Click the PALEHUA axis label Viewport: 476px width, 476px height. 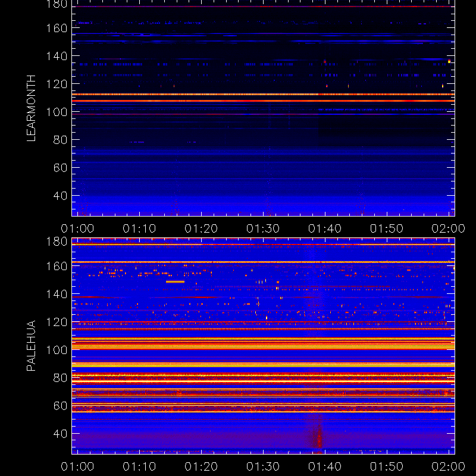coord(31,346)
